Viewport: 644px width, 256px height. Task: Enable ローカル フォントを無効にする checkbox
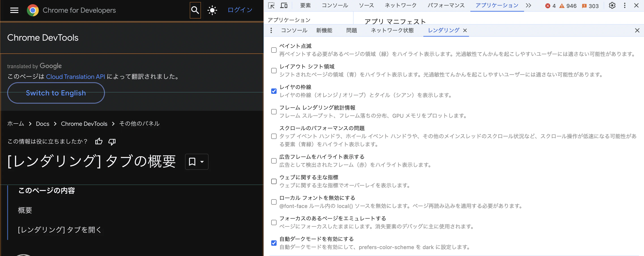274,202
